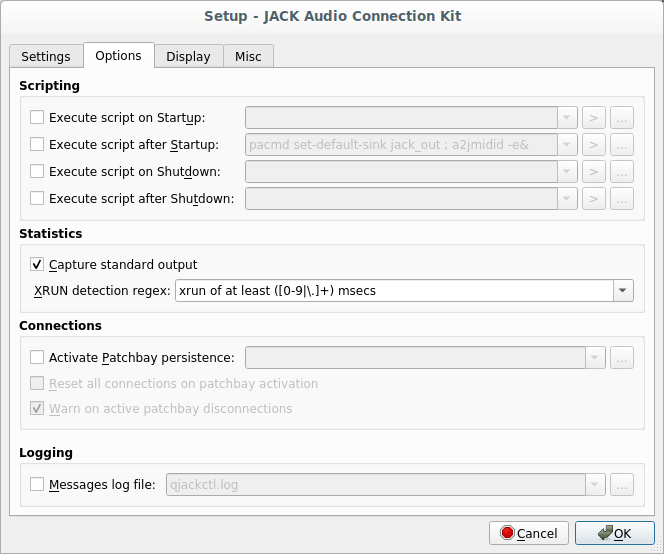
Task: Open the Execute script after Startup dropdown
Action: click(x=567, y=145)
